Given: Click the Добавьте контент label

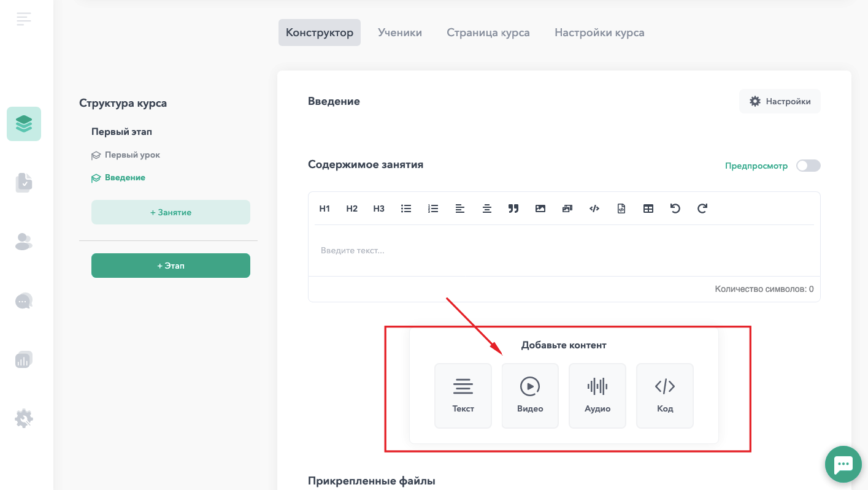Looking at the screenshot, I should click(564, 345).
